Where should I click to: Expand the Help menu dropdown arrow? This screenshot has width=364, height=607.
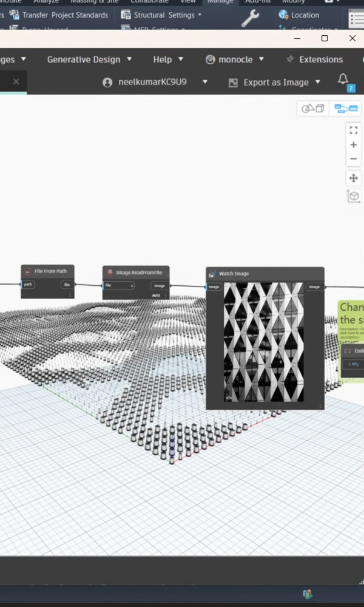pos(180,59)
